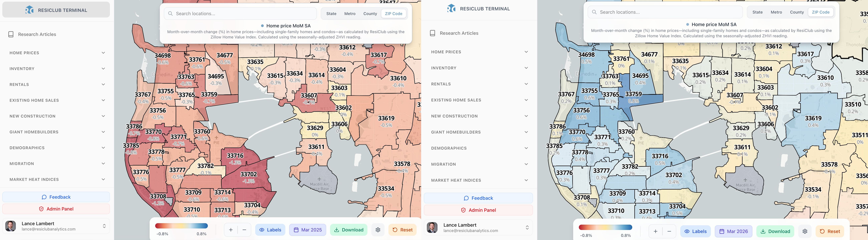Click the Feedback button beside the blue map

point(478,198)
